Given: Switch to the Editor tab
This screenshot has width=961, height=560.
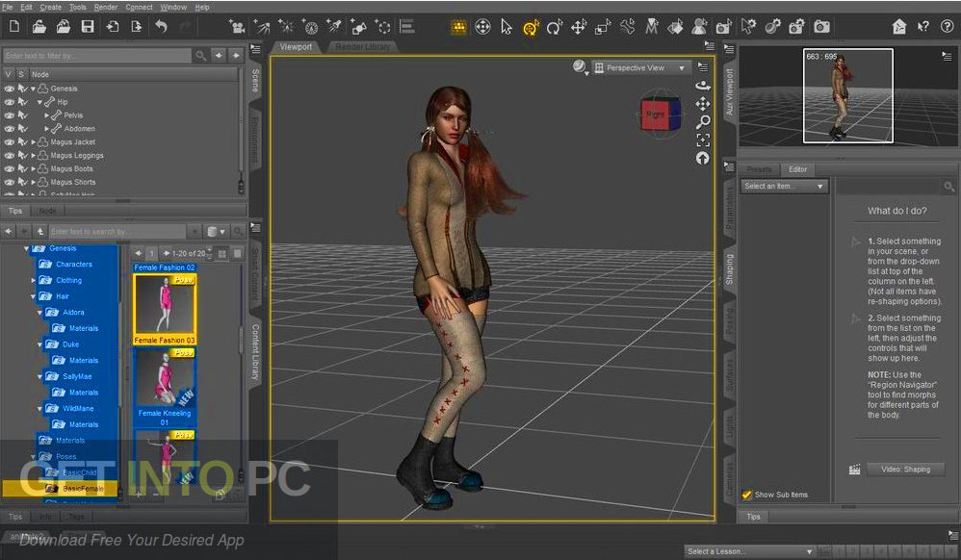Looking at the screenshot, I should pos(797,169).
